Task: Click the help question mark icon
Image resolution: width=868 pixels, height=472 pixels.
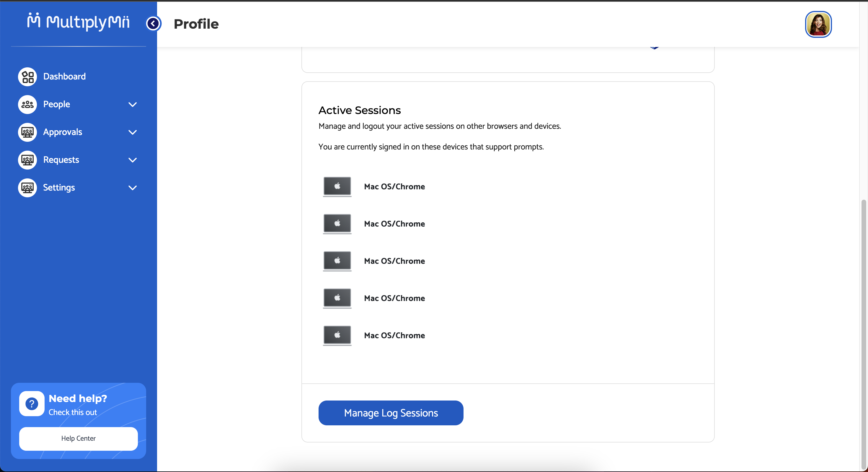Action: [x=32, y=403]
